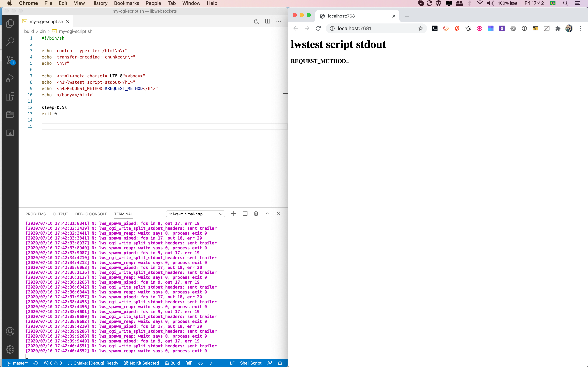The image size is (588, 367).
Task: Click the Build button in status bar
Action: pos(172,363)
